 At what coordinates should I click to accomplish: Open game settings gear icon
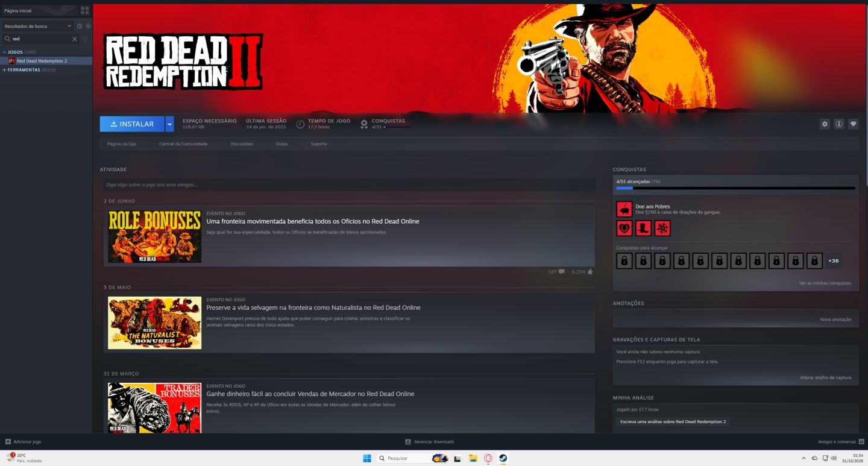tap(825, 124)
